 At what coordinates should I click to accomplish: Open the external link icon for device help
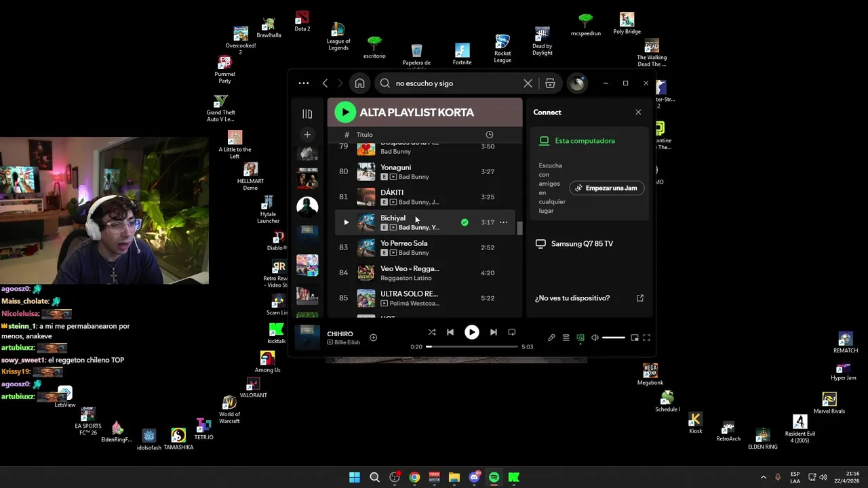(640, 298)
